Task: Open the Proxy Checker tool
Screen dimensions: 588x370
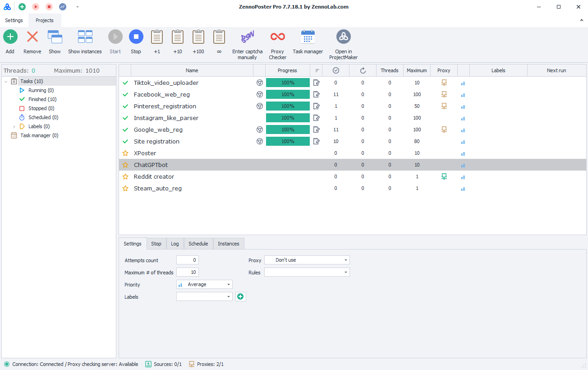Action: 277,37
